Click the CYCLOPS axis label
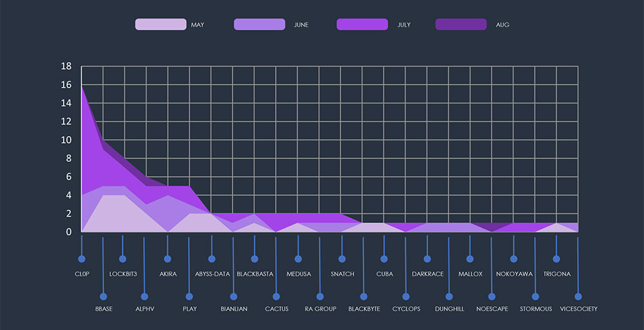 pyautogui.click(x=406, y=309)
